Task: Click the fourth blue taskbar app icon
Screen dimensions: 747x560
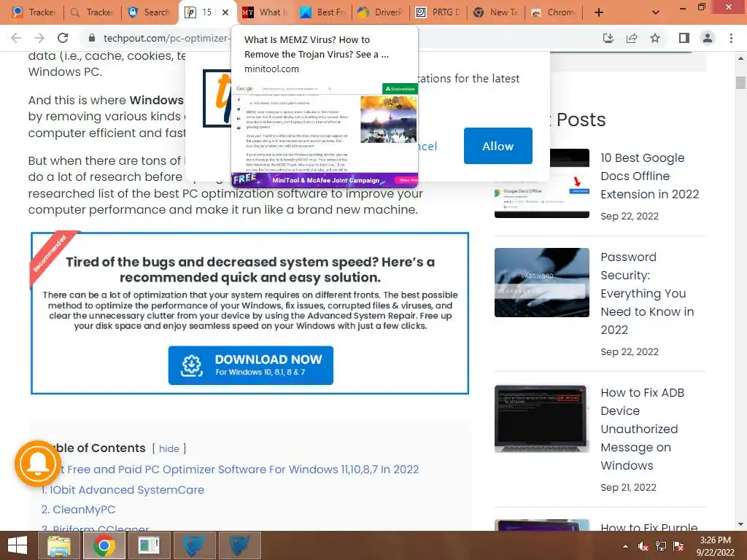Action: point(194,545)
